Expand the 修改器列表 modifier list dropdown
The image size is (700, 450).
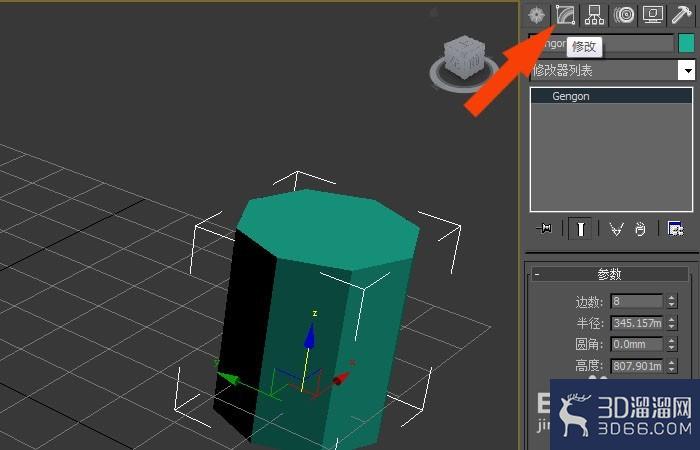pyautogui.click(x=687, y=71)
